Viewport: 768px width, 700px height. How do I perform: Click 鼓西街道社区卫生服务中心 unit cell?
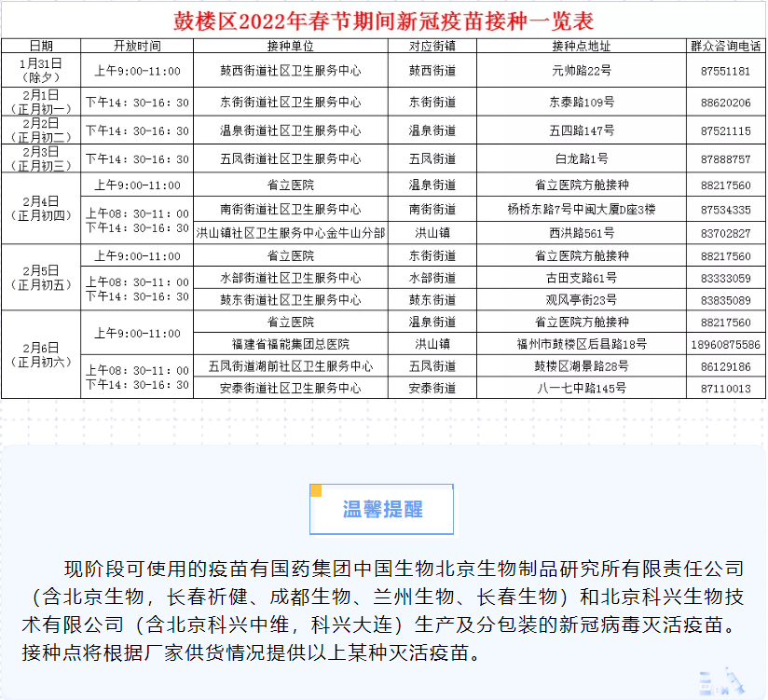point(291,71)
